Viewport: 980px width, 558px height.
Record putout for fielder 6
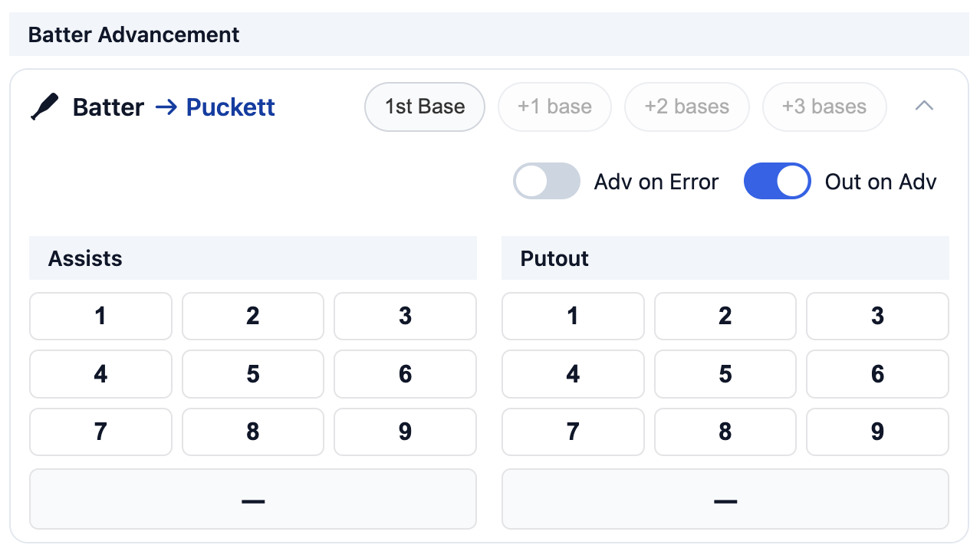pos(876,374)
